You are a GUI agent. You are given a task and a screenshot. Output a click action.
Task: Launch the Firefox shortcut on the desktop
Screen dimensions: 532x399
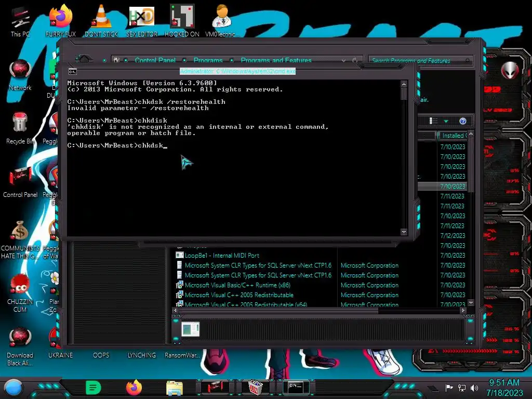click(x=60, y=21)
